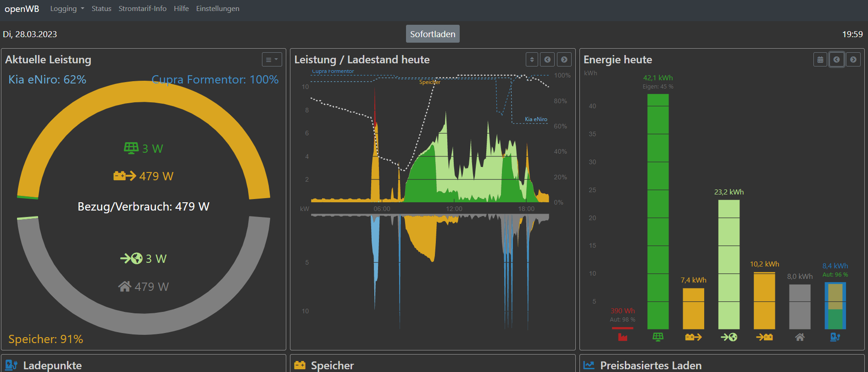Image resolution: width=868 pixels, height=372 pixels.
Task: Go to previous day in Energie heute
Action: tap(836, 60)
